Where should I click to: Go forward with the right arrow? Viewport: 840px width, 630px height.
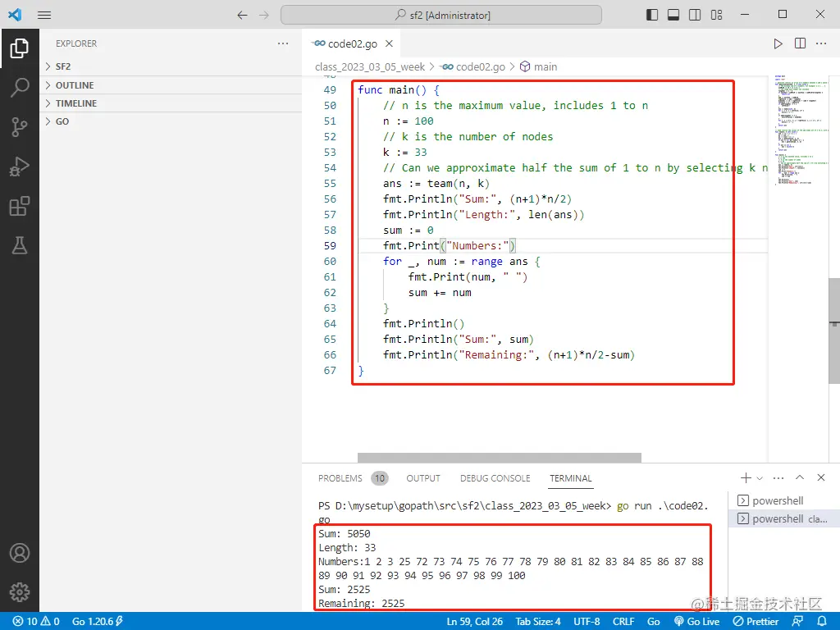264,15
